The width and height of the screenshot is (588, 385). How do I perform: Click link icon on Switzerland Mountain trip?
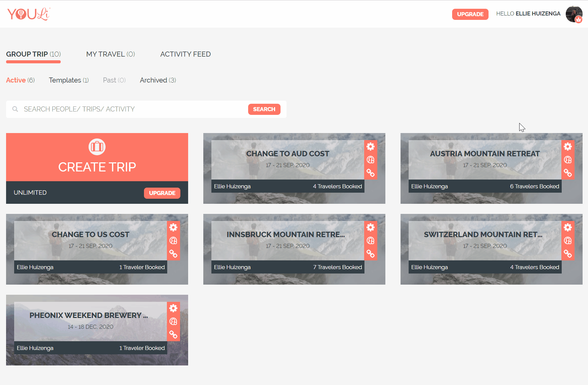[568, 254]
